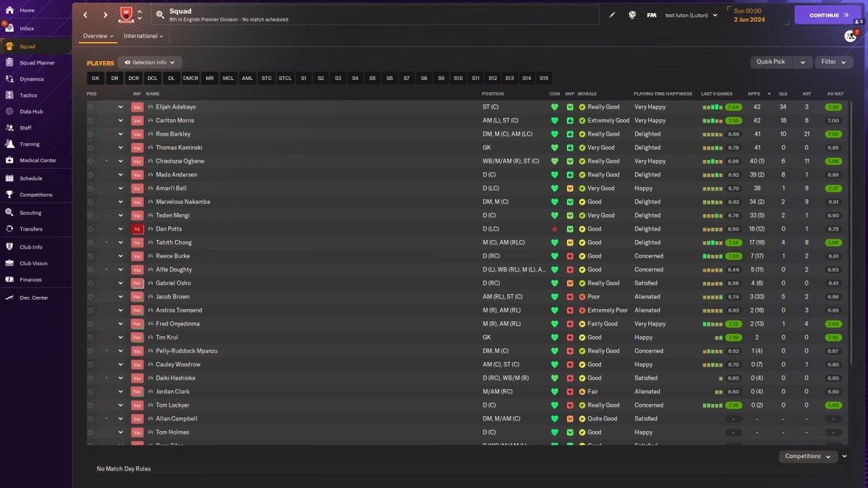Click the date Sun 00:00 2 Jun 2024
This screenshot has width=868, height=488.
pyautogui.click(x=749, y=15)
